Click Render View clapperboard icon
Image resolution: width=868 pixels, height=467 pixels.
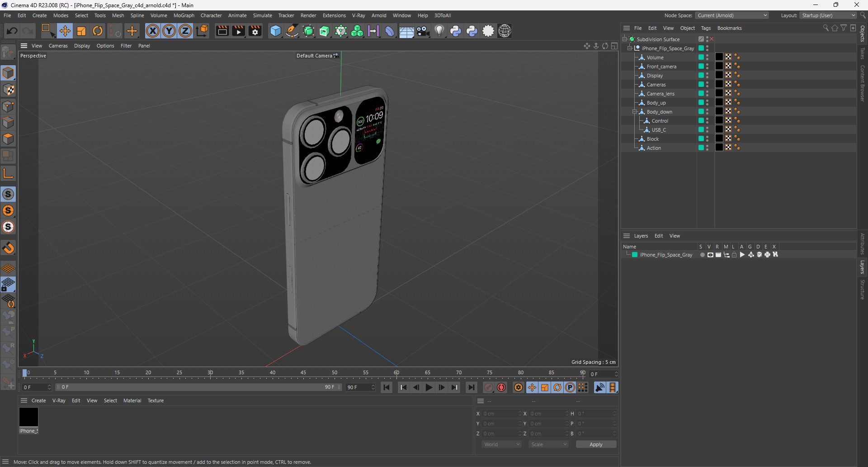coord(222,31)
